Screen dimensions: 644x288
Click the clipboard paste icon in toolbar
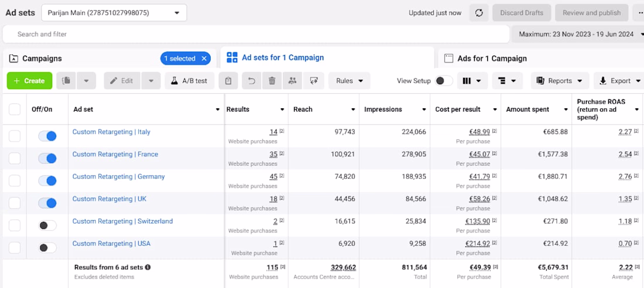[x=228, y=81]
